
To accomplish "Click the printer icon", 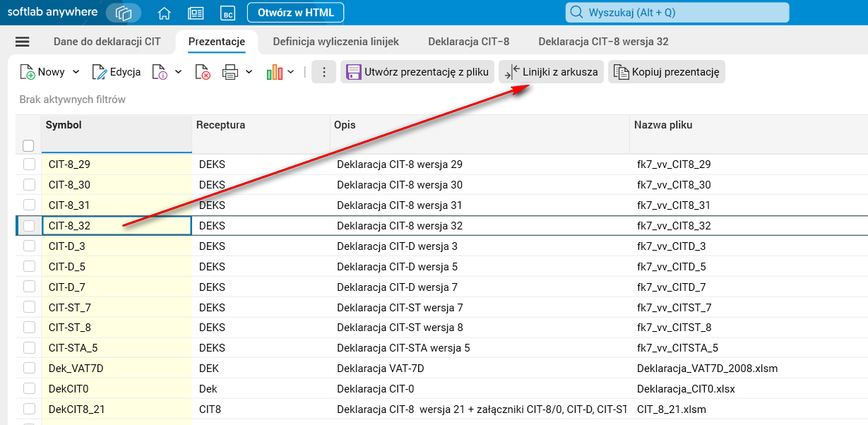I will (x=230, y=72).
